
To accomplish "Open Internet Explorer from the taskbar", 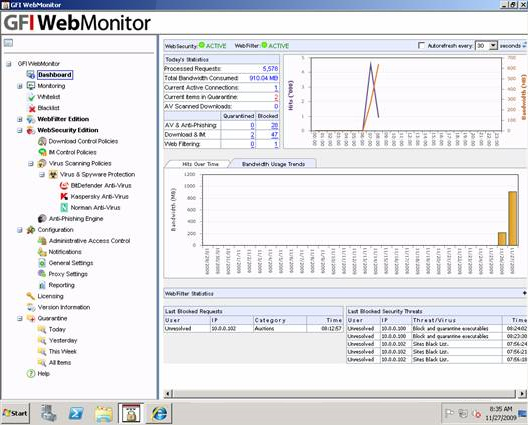I will 159,413.
